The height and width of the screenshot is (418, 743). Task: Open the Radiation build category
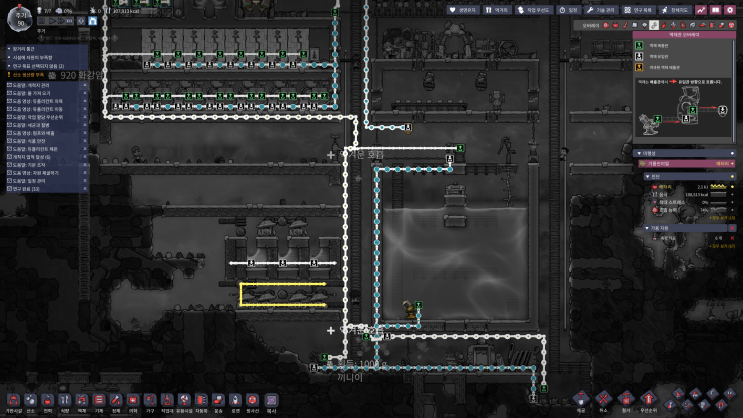(x=252, y=401)
